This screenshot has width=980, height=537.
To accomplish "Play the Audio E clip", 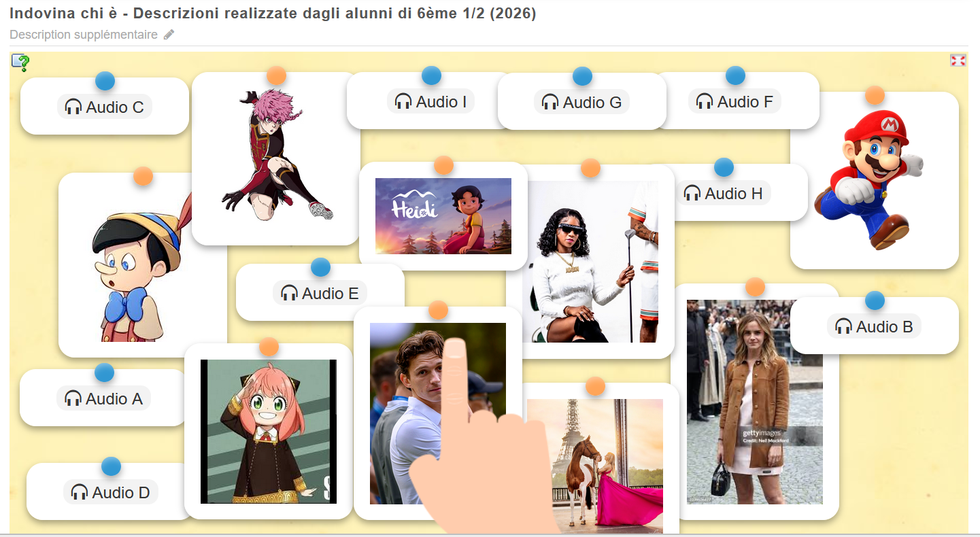I will click(x=320, y=294).
